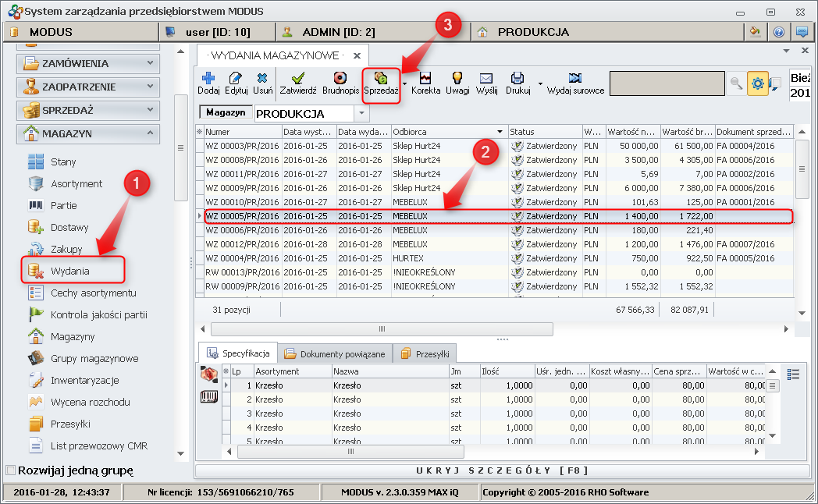
Task: Open Wydania in the sidebar
Action: coord(70,271)
